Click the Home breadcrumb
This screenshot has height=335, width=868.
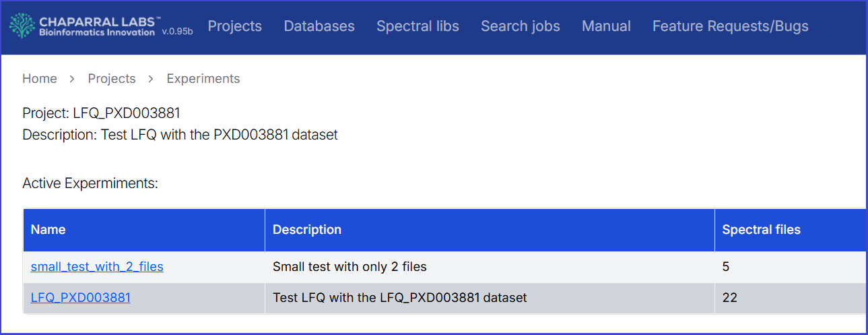(40, 79)
